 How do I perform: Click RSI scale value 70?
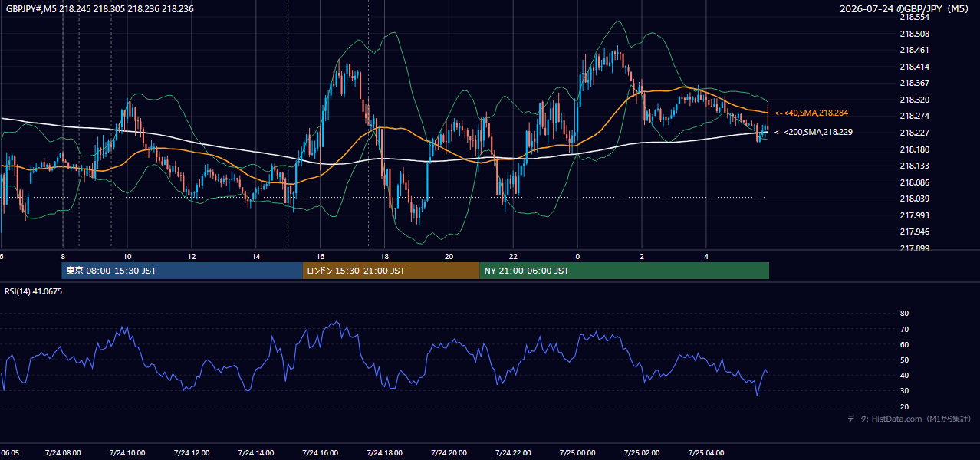(x=904, y=329)
